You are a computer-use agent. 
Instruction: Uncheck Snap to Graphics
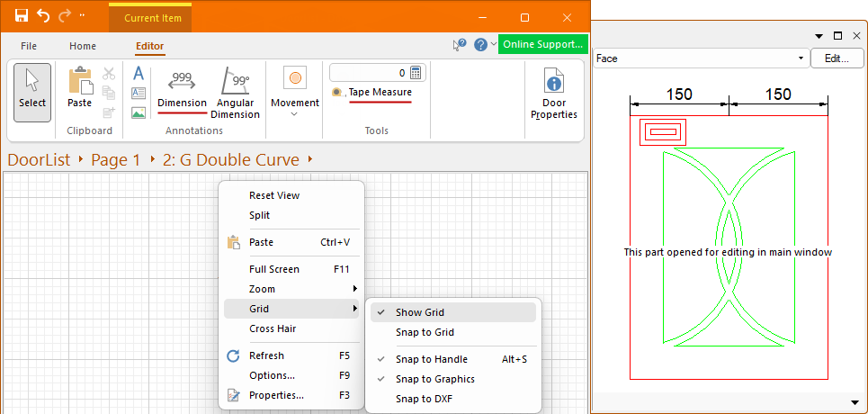[x=434, y=379]
